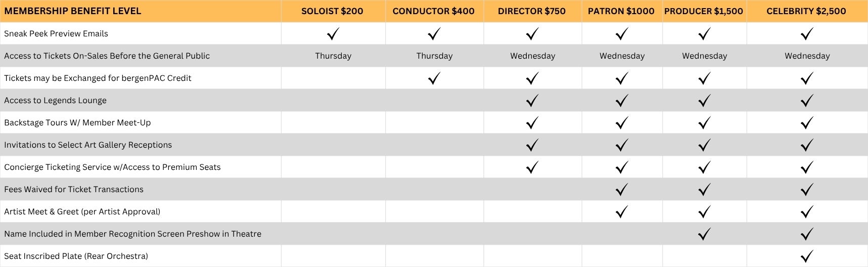Image resolution: width=868 pixels, height=267 pixels.
Task: Click the Soloist checkmark for Sneak Peek Preview Emails
Action: 333,34
